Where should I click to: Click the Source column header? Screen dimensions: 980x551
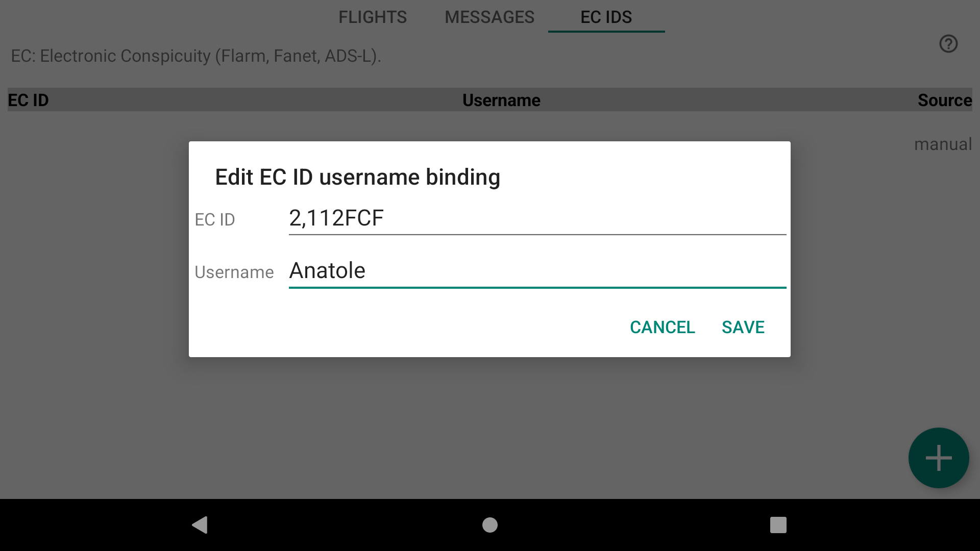tap(944, 100)
